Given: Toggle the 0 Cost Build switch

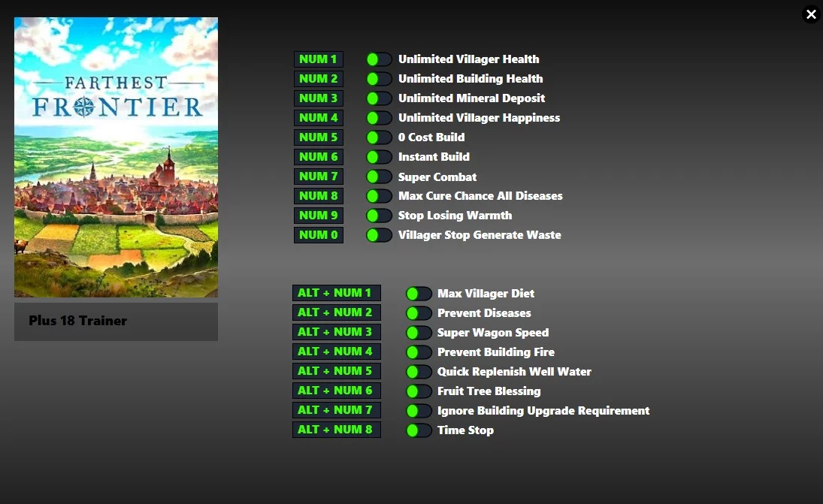Looking at the screenshot, I should click(x=379, y=137).
